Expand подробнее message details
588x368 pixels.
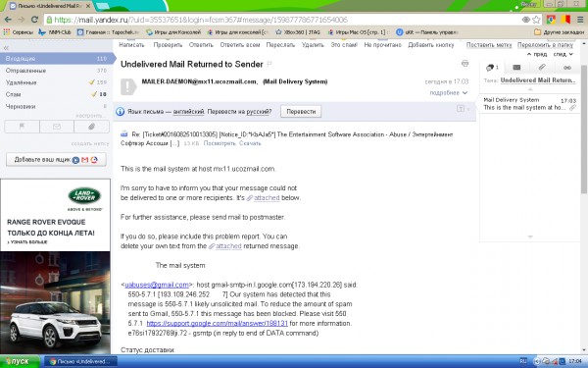click(449, 93)
